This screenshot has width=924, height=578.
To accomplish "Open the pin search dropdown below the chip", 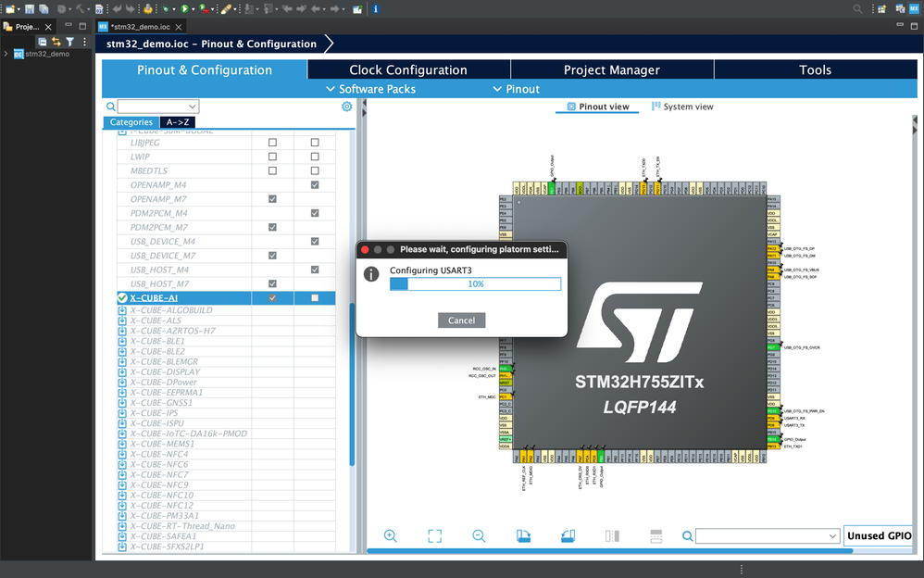I will point(832,536).
